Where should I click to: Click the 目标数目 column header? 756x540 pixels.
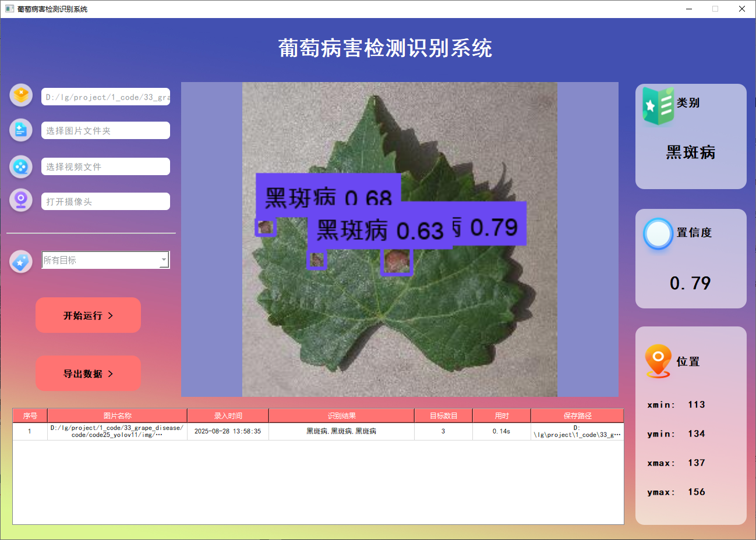[x=443, y=415]
